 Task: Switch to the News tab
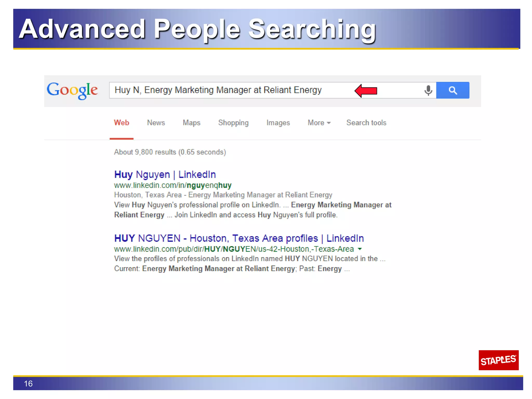tap(156, 123)
